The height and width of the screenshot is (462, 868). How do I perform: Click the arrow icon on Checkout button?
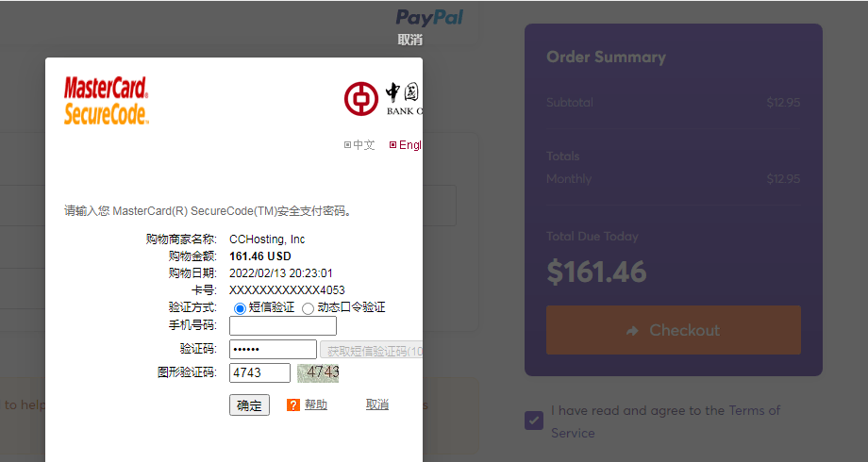pos(632,331)
